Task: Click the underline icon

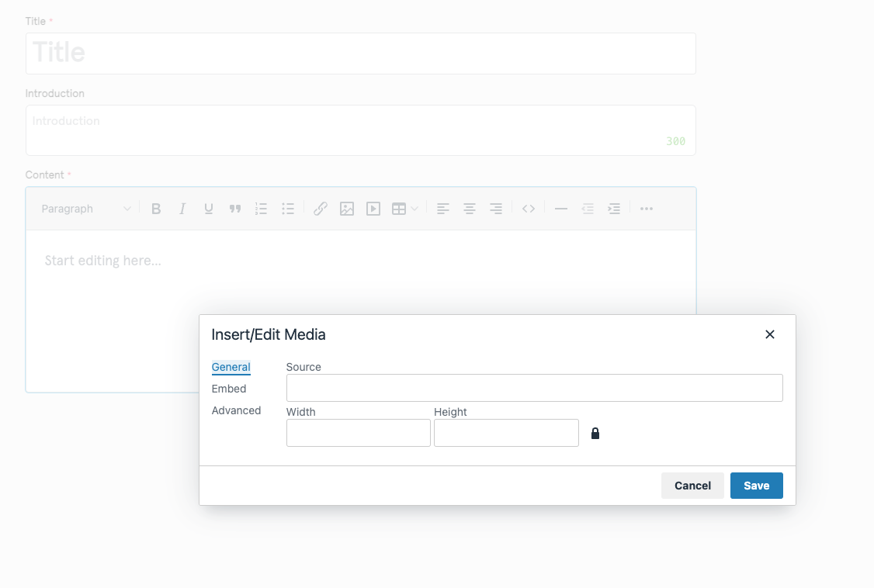Action: (x=209, y=209)
